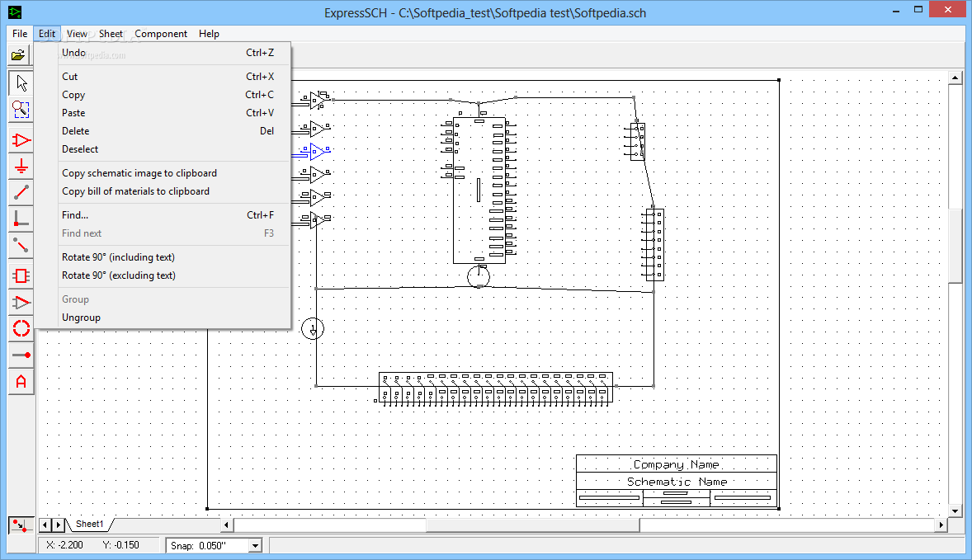Select the circle component below the IC

point(479,276)
